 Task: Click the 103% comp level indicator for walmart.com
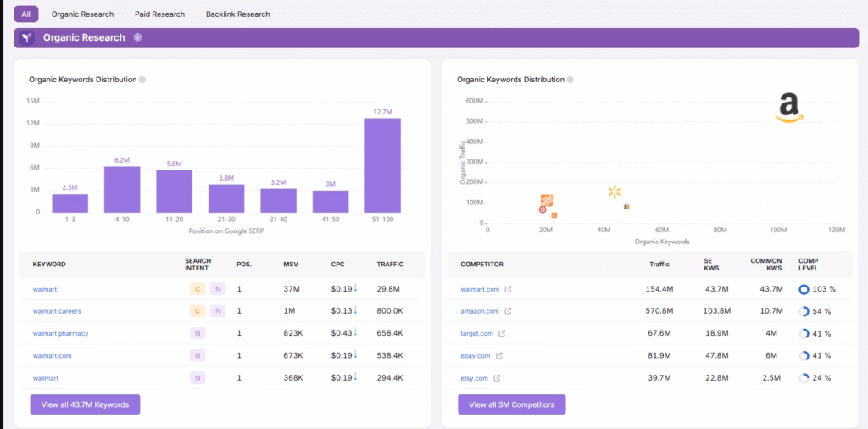pos(804,289)
